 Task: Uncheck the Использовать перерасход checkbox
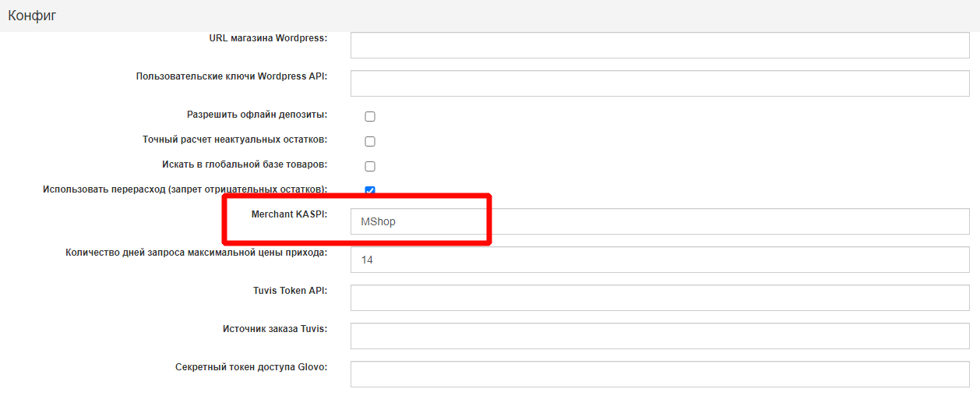(x=370, y=190)
